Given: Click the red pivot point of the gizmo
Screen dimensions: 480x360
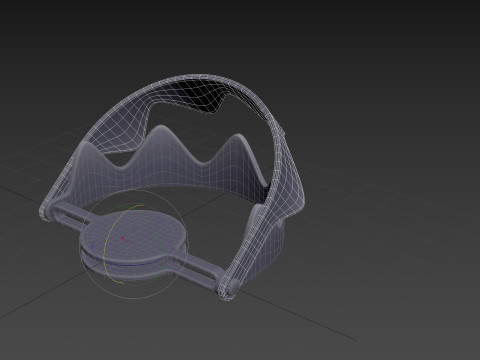Looking at the screenshot, I should coord(123,238).
